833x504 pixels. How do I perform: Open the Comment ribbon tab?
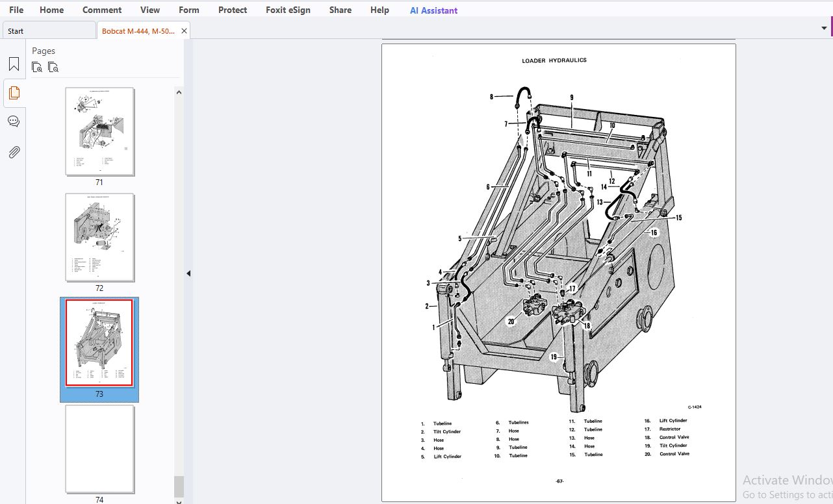point(102,10)
